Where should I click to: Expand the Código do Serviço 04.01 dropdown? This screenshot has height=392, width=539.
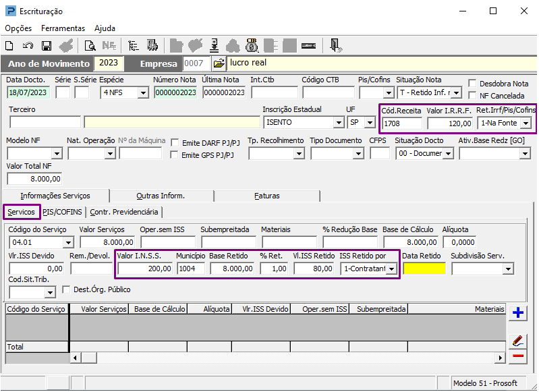68,243
